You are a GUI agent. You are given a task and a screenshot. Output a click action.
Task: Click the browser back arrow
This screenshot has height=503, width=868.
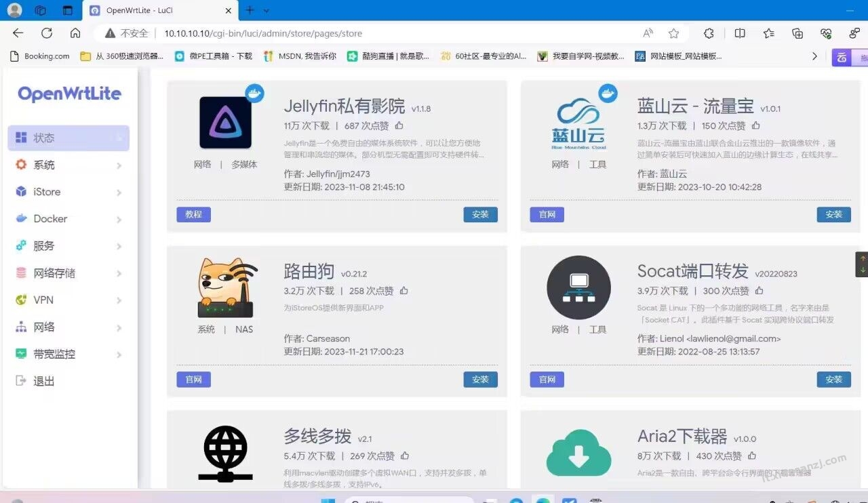click(18, 33)
